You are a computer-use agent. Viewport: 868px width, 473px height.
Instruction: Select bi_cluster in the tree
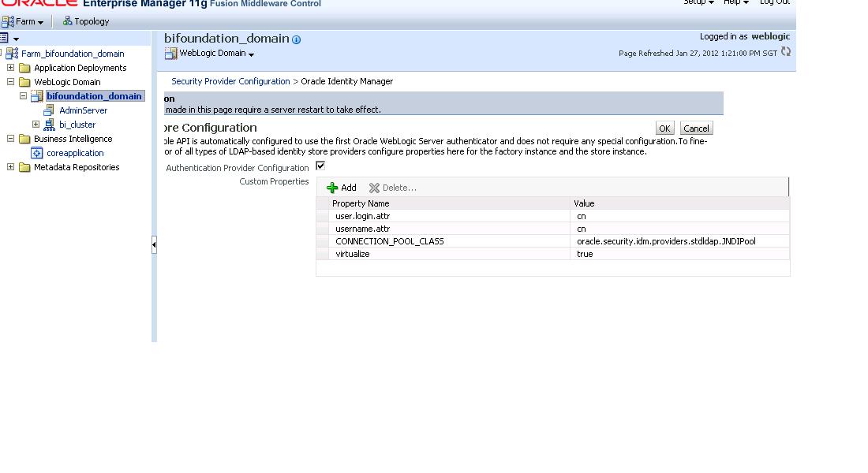click(x=77, y=125)
